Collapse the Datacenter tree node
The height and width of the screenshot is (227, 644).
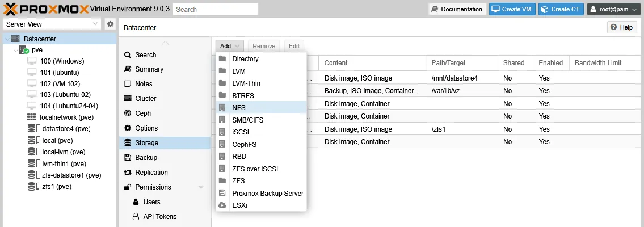tap(7, 39)
